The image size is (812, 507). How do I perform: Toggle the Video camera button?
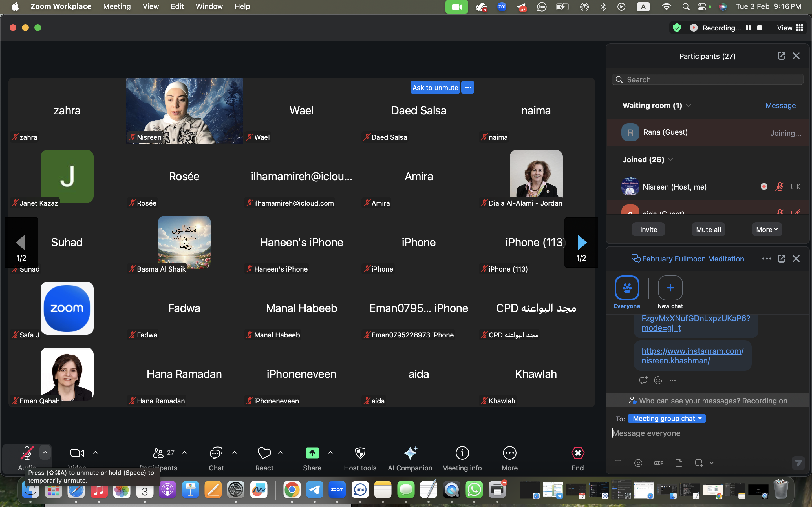click(x=77, y=453)
